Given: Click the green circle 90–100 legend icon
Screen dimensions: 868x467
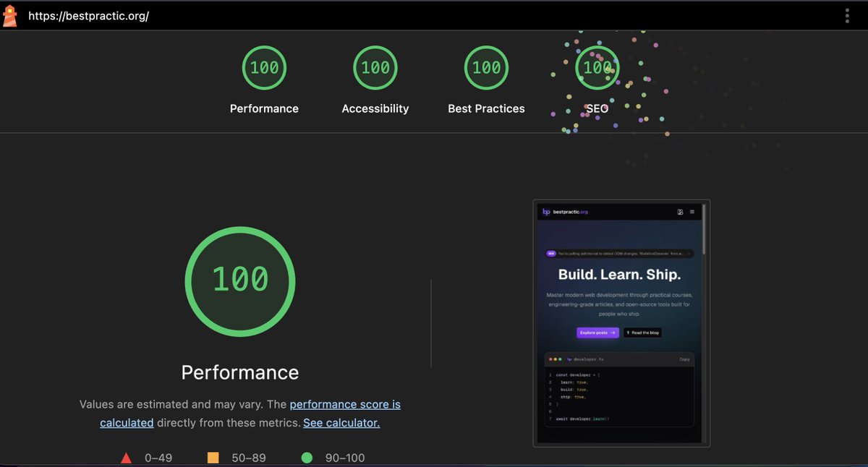Looking at the screenshot, I should [307, 458].
